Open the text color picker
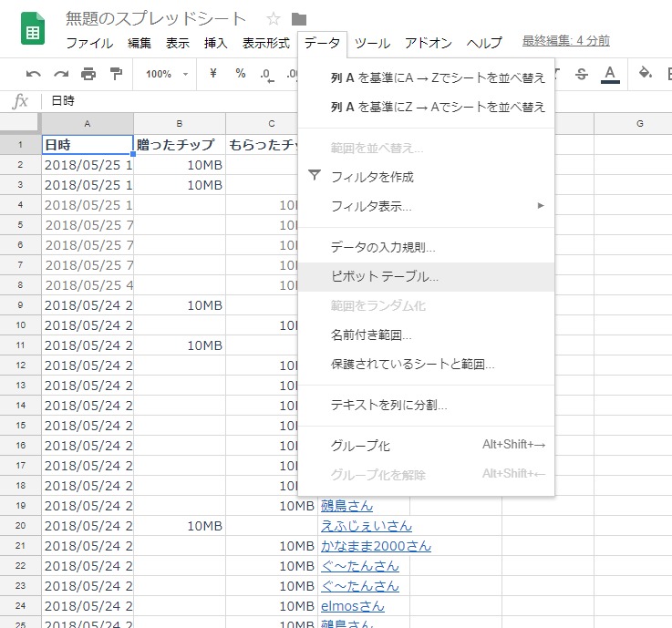The height and width of the screenshot is (628, 672). click(x=610, y=74)
